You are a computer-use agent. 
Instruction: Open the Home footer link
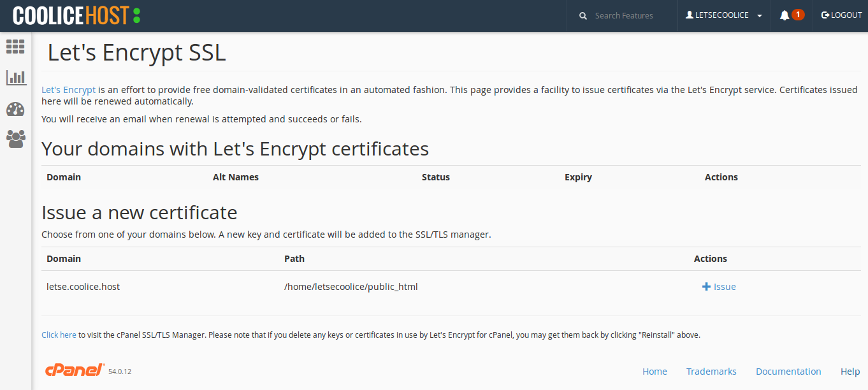click(x=655, y=372)
